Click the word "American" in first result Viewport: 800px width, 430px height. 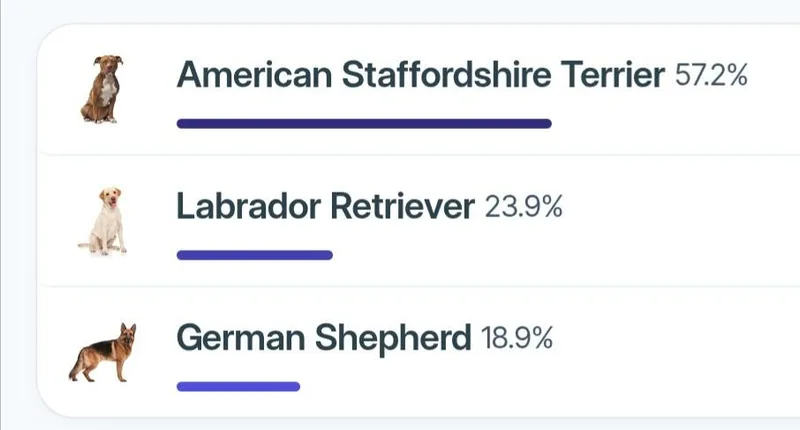click(x=255, y=74)
